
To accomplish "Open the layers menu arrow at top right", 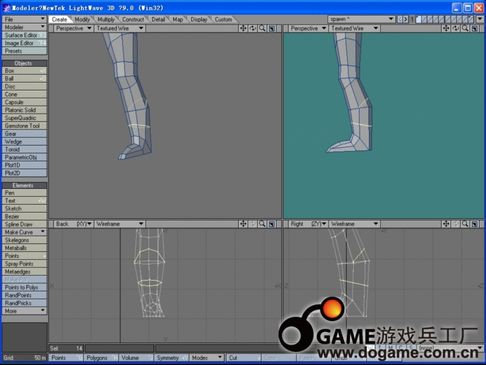I will coord(480,19).
